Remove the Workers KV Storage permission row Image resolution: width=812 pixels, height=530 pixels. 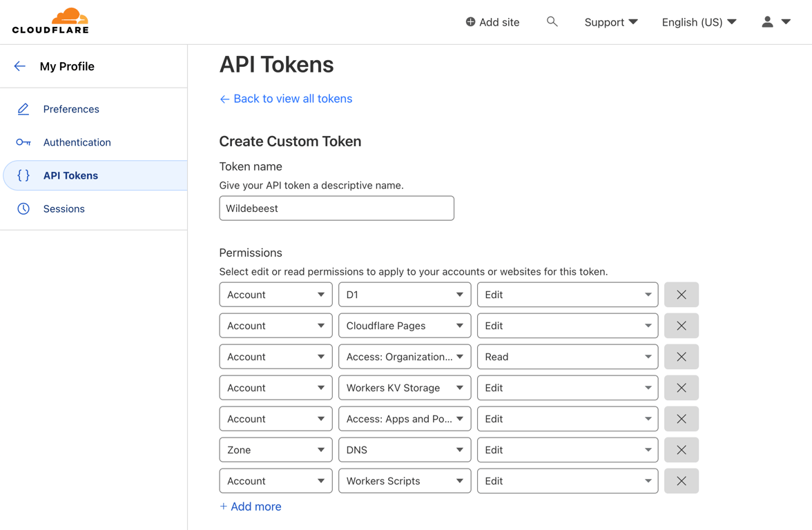click(681, 388)
